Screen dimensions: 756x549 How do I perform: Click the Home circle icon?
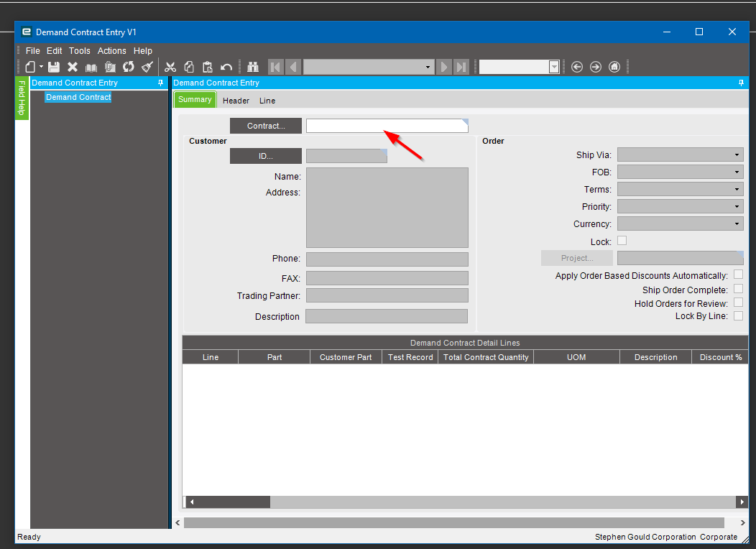[x=614, y=67]
